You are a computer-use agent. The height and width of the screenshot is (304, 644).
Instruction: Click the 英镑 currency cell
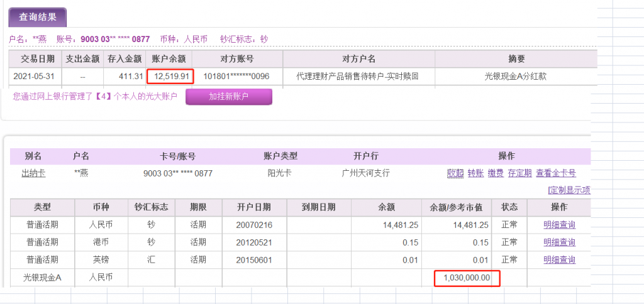pos(101,259)
